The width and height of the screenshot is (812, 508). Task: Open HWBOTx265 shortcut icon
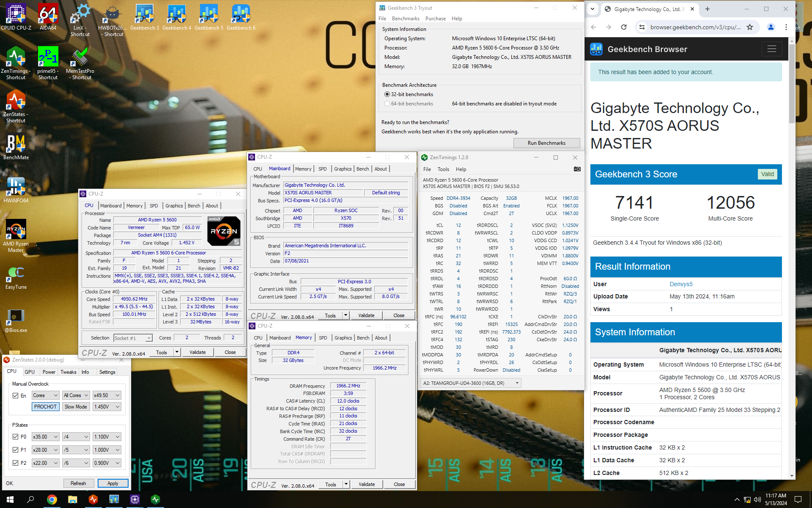coord(112,20)
